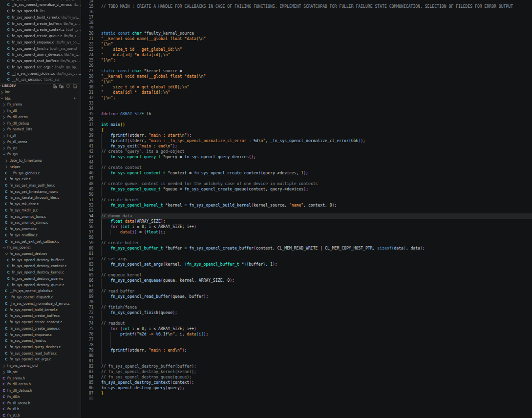Collapse all folders in LIBS.DEV explorer

click(x=75, y=86)
